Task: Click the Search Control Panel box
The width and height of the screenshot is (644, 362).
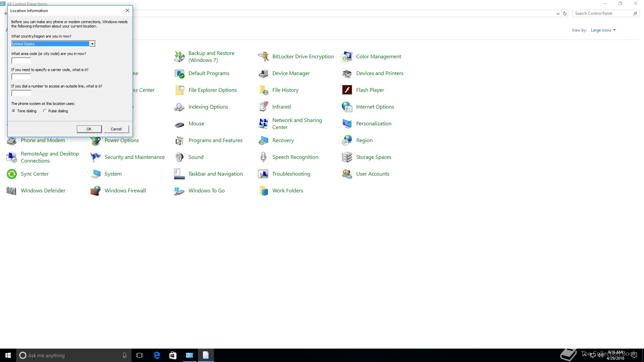Action: tap(602, 13)
